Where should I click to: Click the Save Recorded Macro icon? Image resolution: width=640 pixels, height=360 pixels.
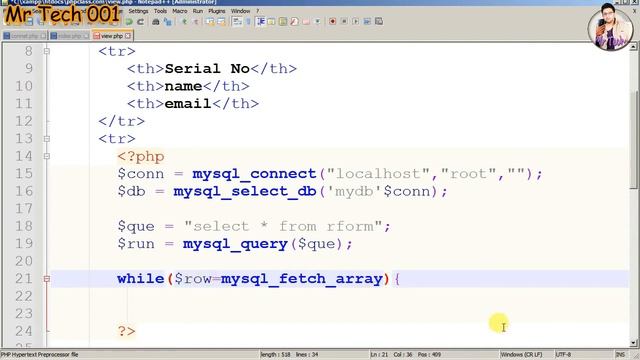[x=379, y=22]
